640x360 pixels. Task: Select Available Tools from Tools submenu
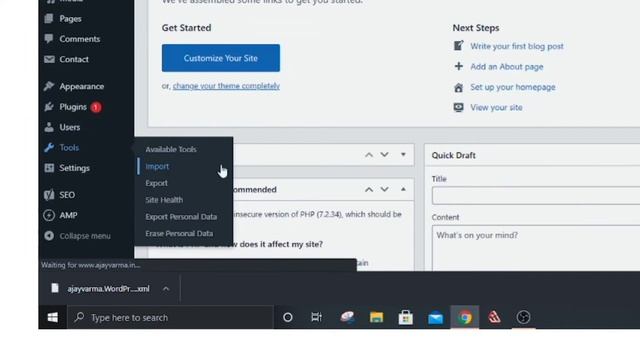pyautogui.click(x=171, y=149)
